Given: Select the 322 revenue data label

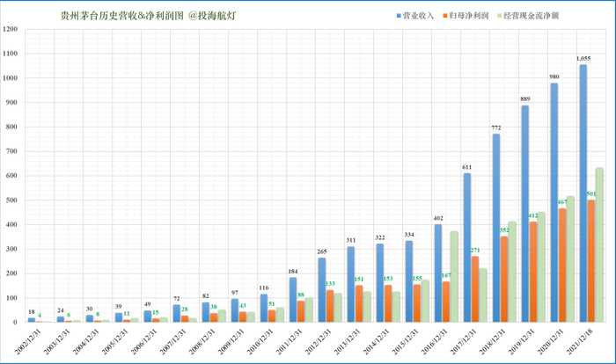Looking at the screenshot, I should (380, 238).
